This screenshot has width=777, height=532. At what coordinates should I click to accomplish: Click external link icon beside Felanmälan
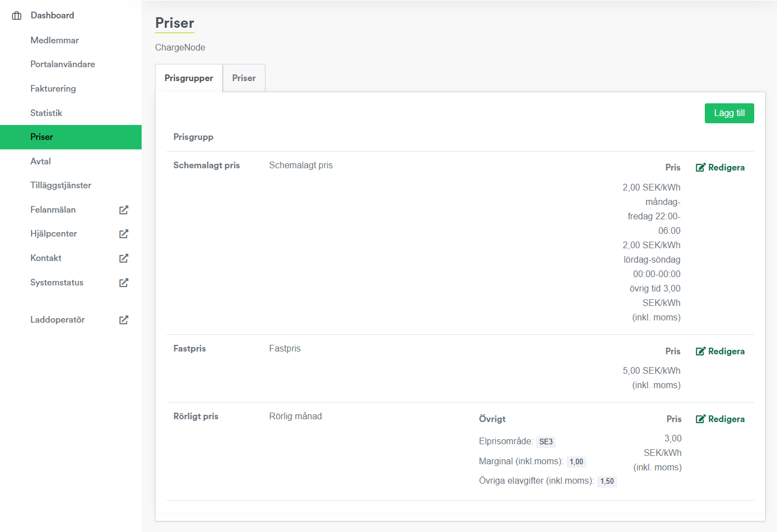click(124, 210)
